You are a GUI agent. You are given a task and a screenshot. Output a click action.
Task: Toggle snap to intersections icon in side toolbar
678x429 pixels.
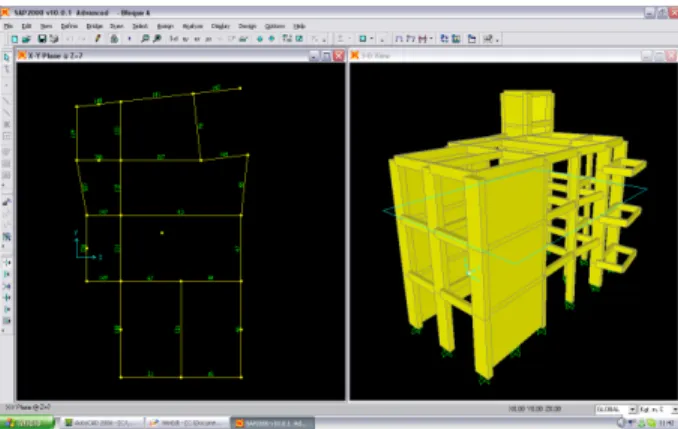[6, 286]
